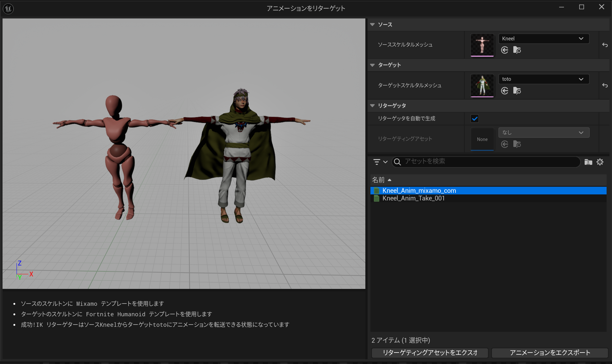Collapse the ソース section
Screen dimensions: 612x364
click(372, 24)
